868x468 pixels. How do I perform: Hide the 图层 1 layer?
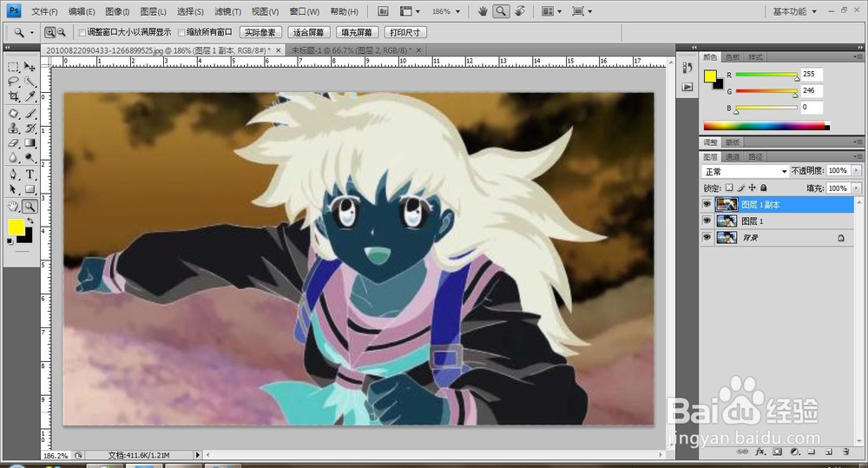[x=707, y=221]
